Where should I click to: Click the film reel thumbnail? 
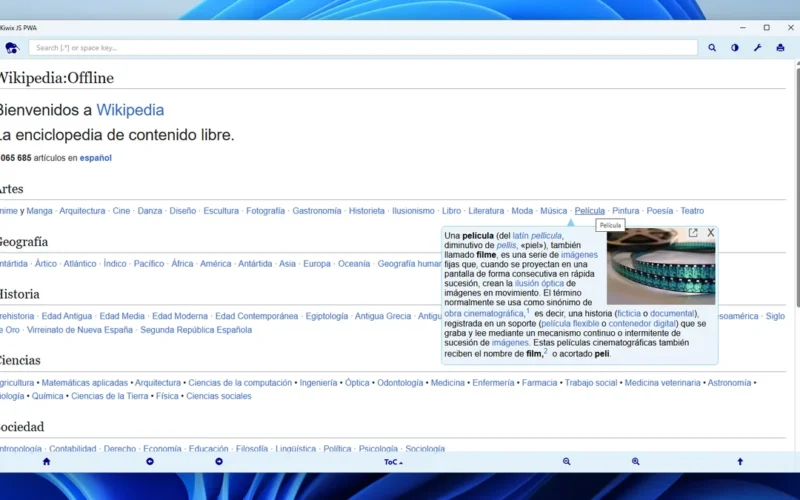(661, 266)
